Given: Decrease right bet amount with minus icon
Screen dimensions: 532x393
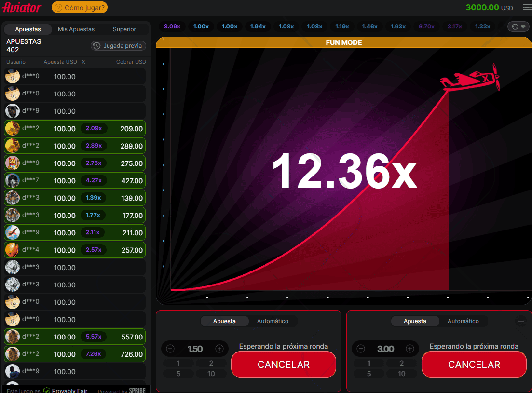Looking at the screenshot, I should click(361, 349).
